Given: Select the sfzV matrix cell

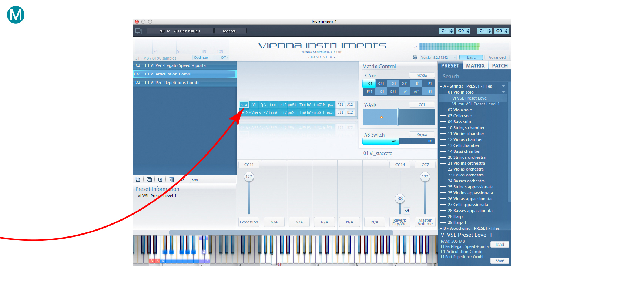Looking at the screenshot, I should 263,112.
